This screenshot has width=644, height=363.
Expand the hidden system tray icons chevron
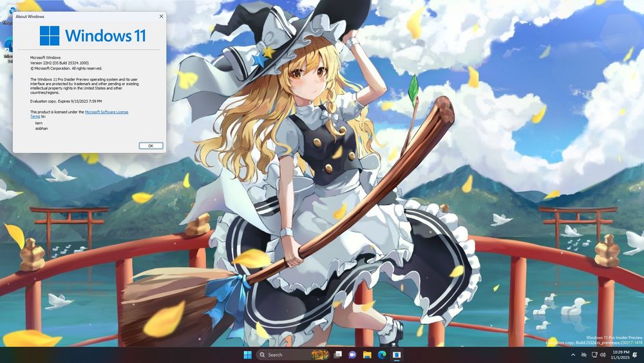pyautogui.click(x=573, y=355)
